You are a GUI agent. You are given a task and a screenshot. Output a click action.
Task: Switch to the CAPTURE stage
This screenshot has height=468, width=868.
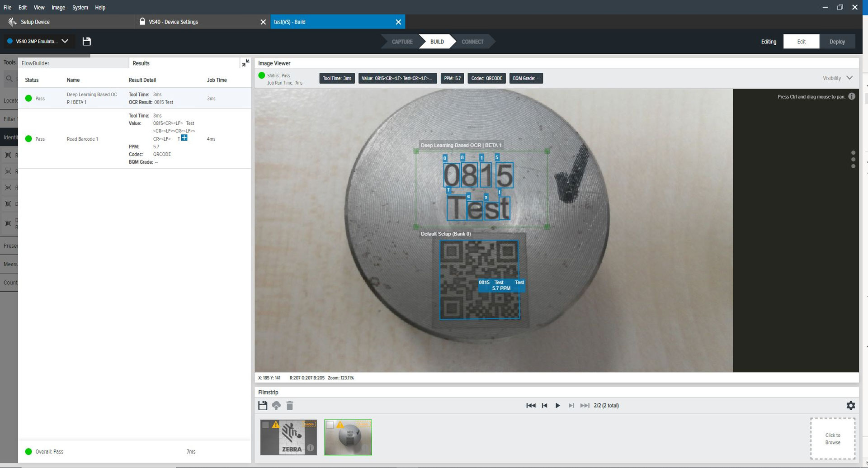pyautogui.click(x=401, y=41)
